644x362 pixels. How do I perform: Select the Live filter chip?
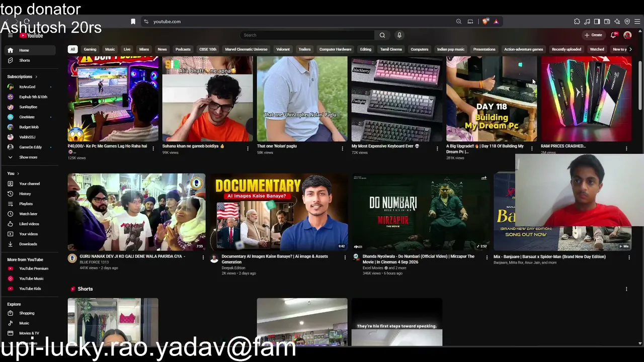[127, 49]
